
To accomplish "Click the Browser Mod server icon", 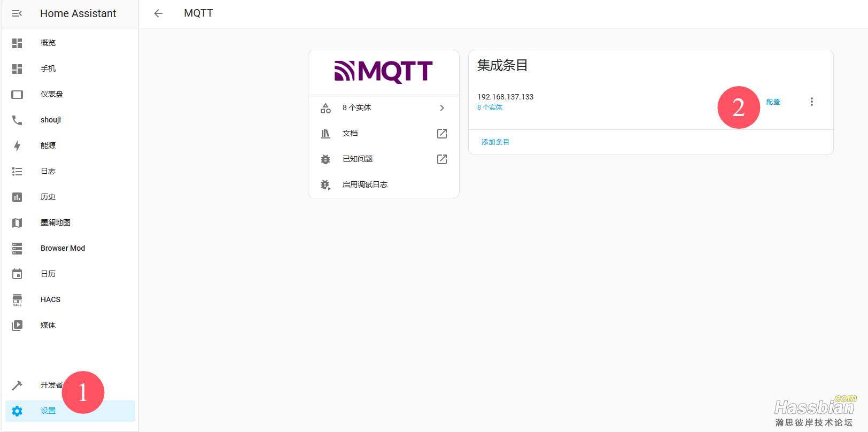I will pyautogui.click(x=17, y=249).
